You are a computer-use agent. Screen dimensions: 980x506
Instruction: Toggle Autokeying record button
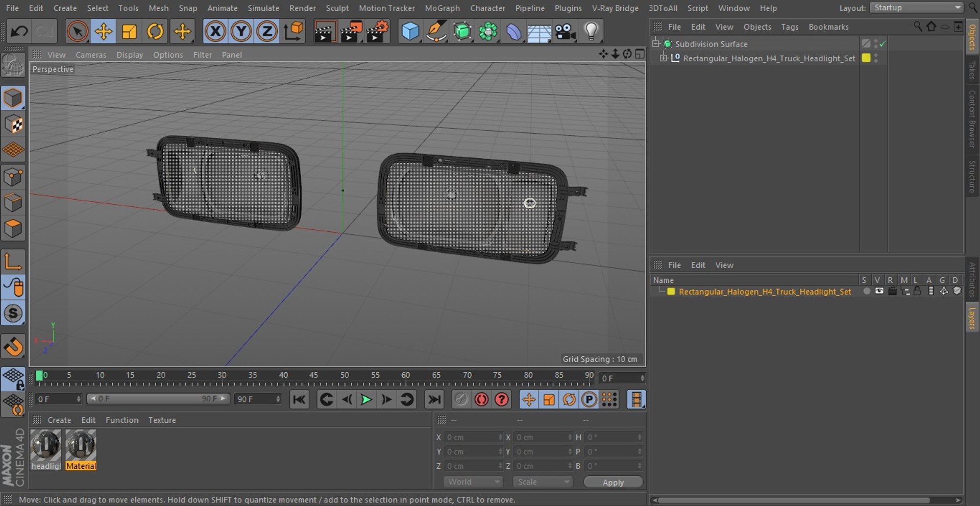coord(481,399)
